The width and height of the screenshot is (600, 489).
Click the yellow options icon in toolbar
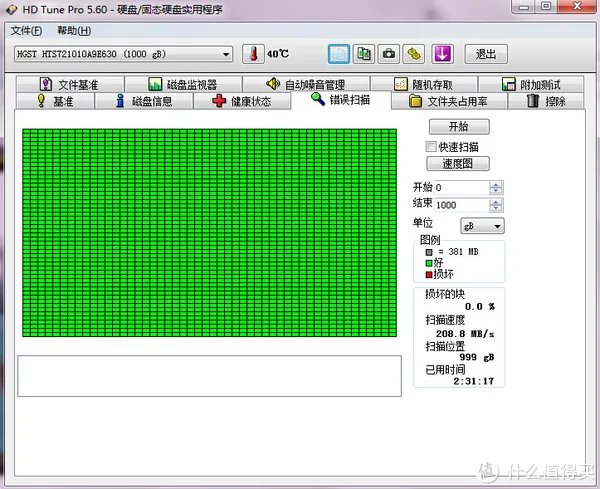tap(415, 53)
